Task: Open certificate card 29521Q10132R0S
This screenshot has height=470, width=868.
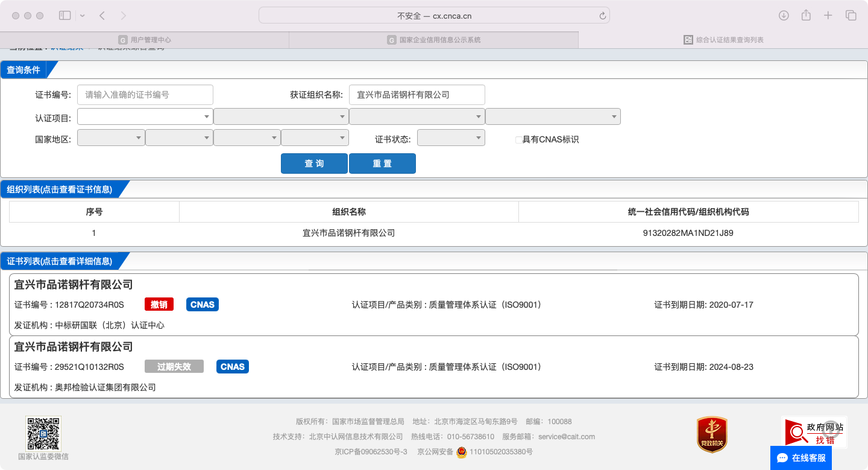Action: [x=434, y=367]
